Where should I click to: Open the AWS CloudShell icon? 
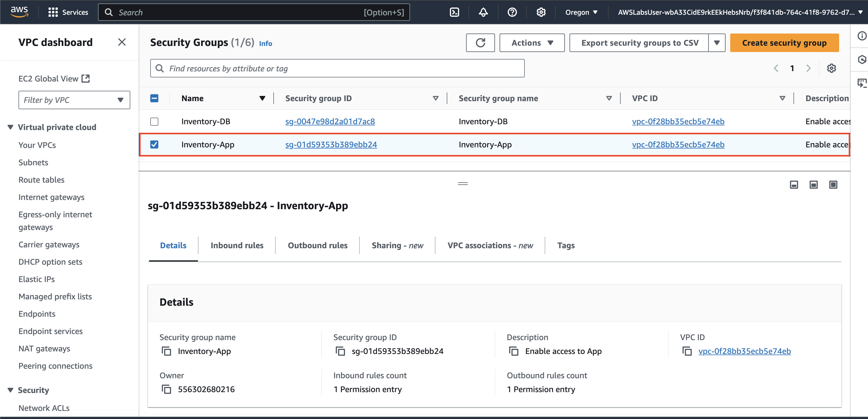tap(454, 12)
